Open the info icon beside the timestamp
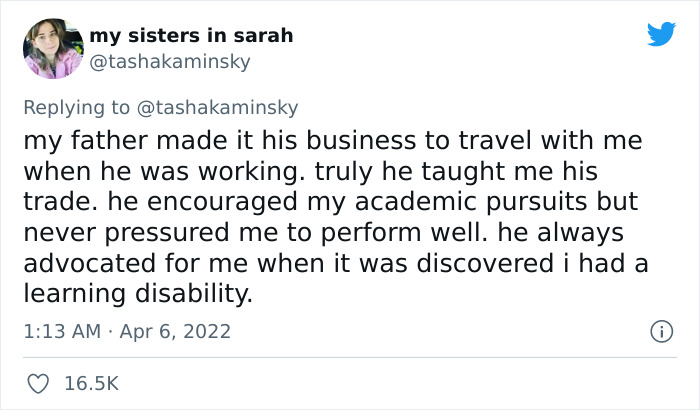The height and width of the screenshot is (410, 700). 661,330
